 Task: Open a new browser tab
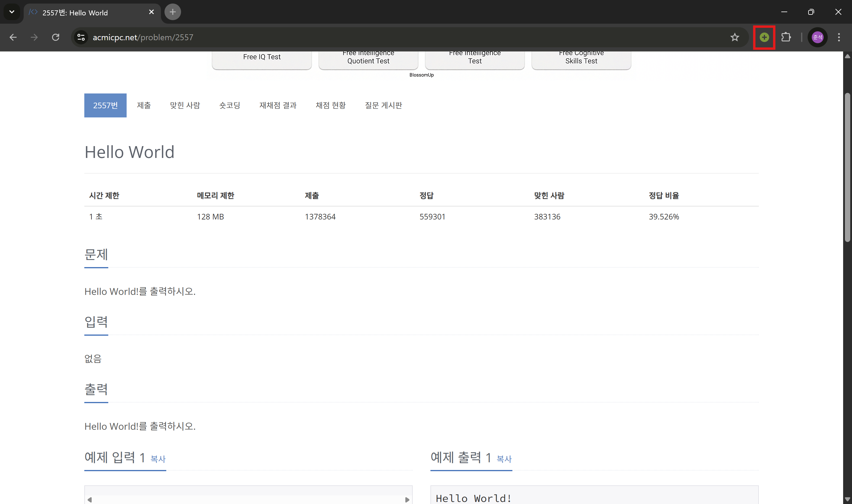click(x=172, y=12)
